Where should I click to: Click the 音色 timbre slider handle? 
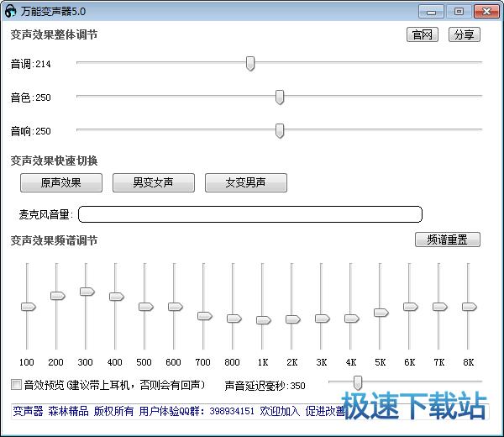(280, 97)
